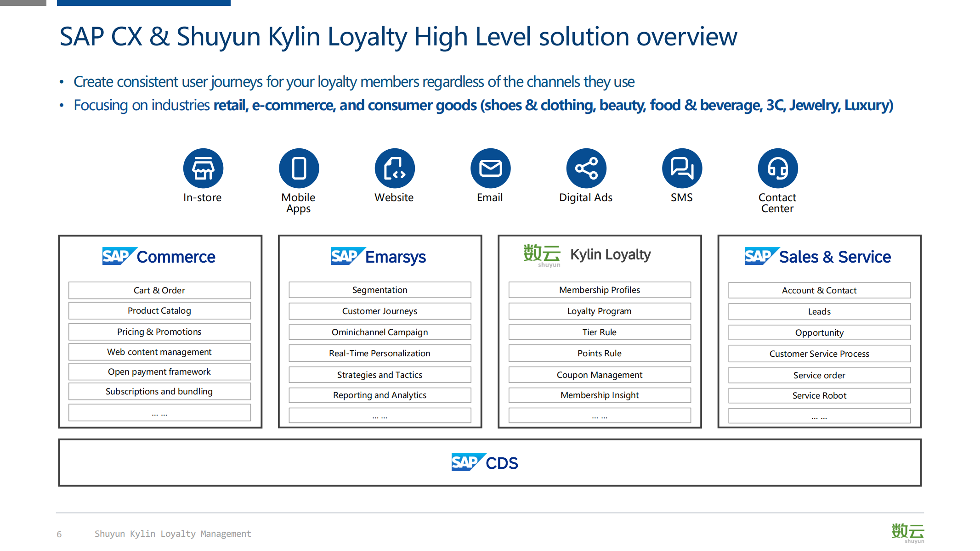The width and height of the screenshot is (980, 551).
Task: Select the Product Catalog box
Action: tap(159, 310)
